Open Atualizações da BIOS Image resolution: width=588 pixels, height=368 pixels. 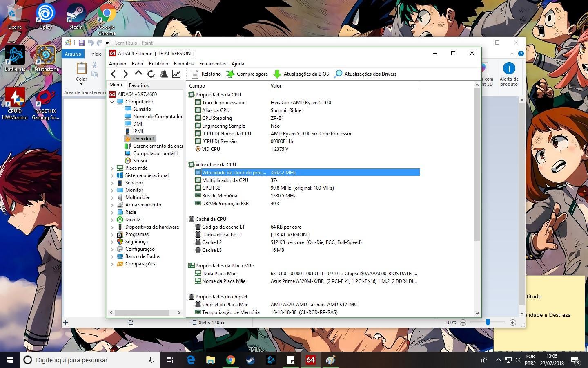[301, 74]
